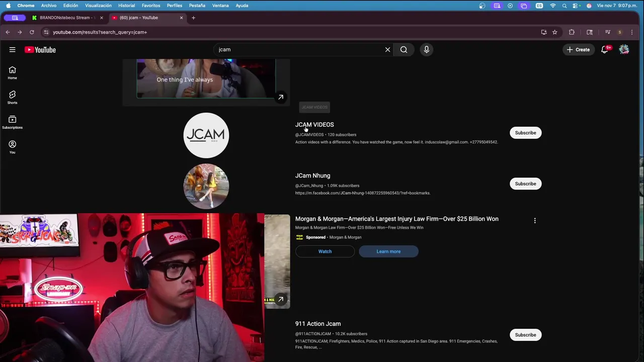Open the You section in sidebar
This screenshot has width=644, height=362.
12,147
